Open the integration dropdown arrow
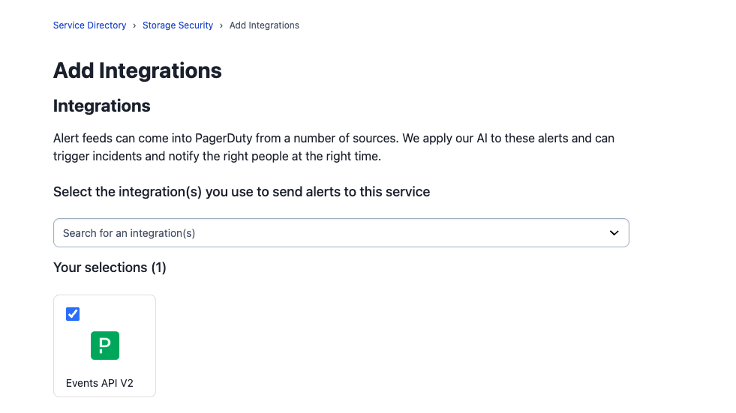 coord(614,233)
